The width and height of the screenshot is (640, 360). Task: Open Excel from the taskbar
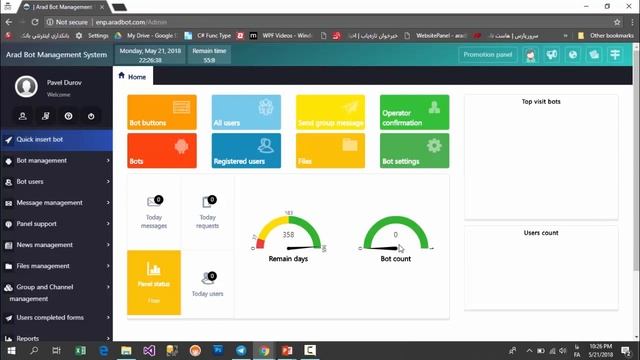[80, 350]
